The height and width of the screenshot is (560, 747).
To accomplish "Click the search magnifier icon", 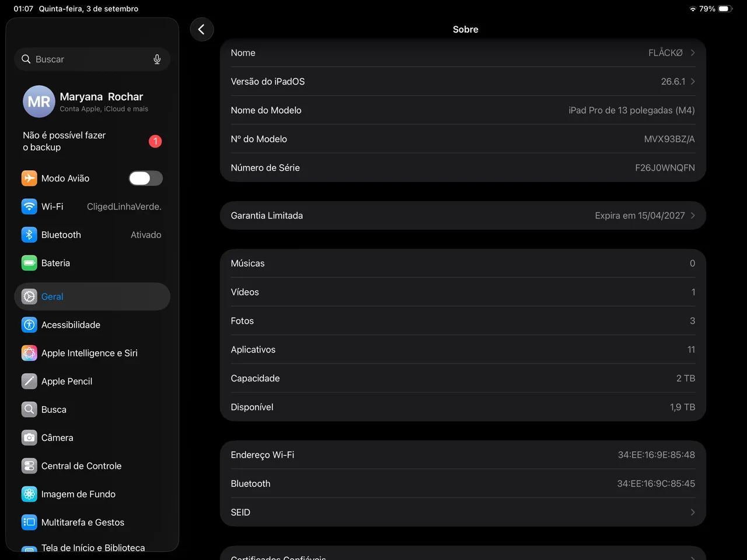I will coord(26,59).
